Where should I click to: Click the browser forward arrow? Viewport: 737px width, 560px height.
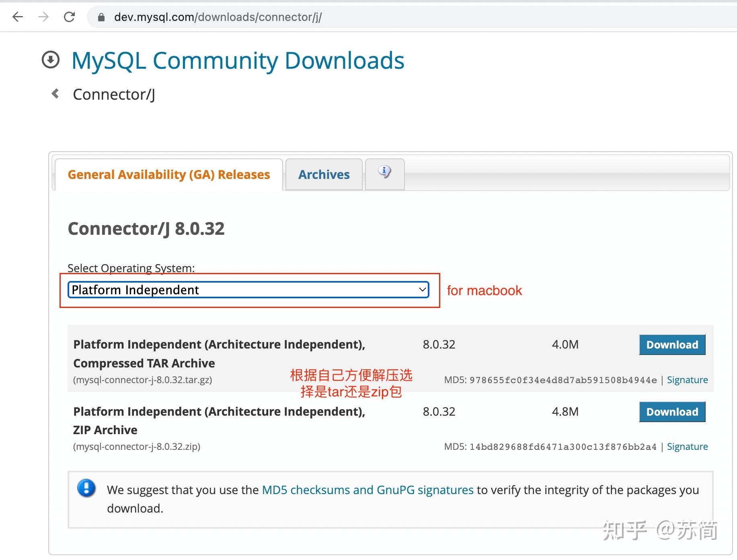click(x=43, y=17)
